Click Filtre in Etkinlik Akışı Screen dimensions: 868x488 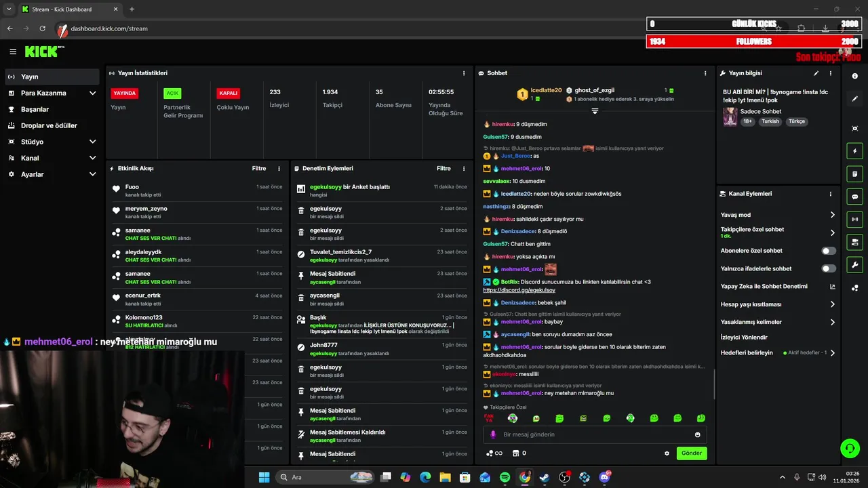pos(259,168)
